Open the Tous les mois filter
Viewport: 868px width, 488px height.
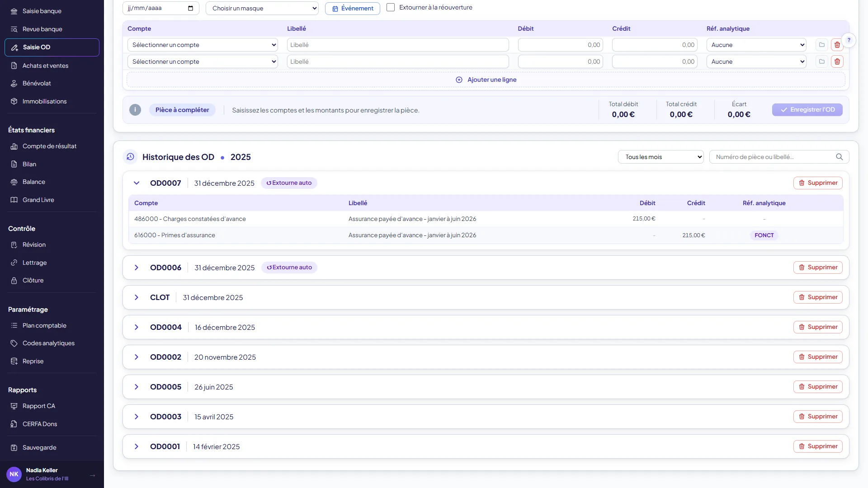click(x=661, y=157)
